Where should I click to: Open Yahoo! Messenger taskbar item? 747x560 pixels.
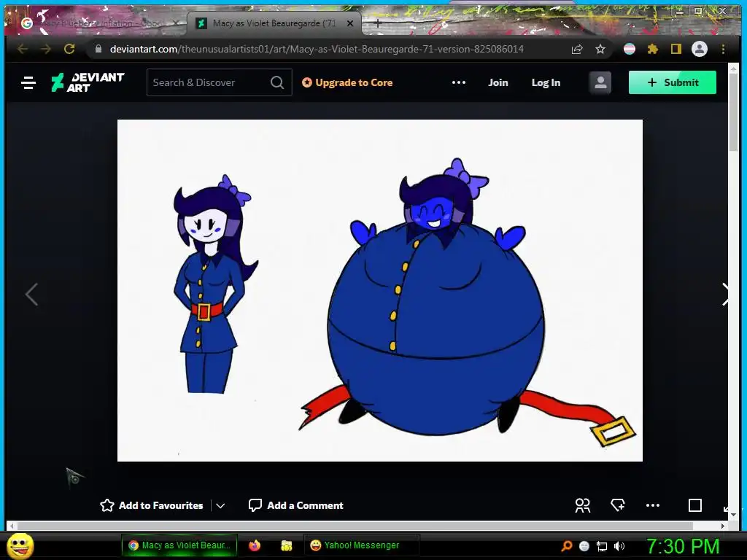361,545
